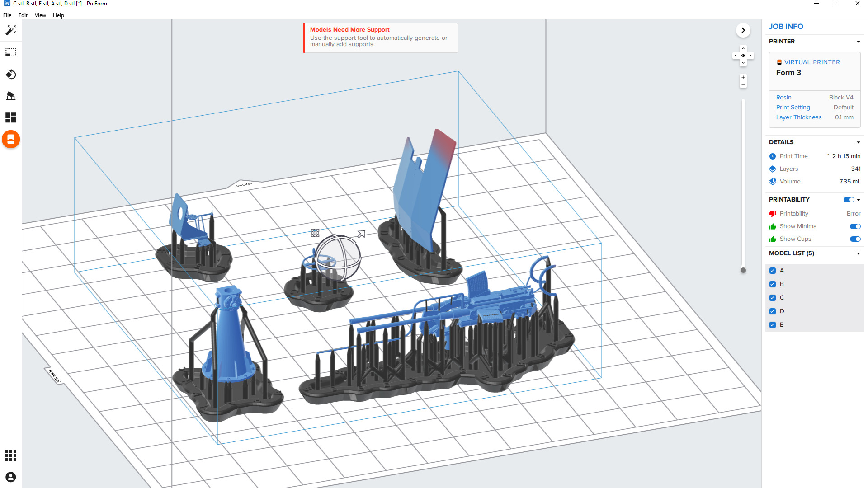Open the Supports tool

pos(11,96)
